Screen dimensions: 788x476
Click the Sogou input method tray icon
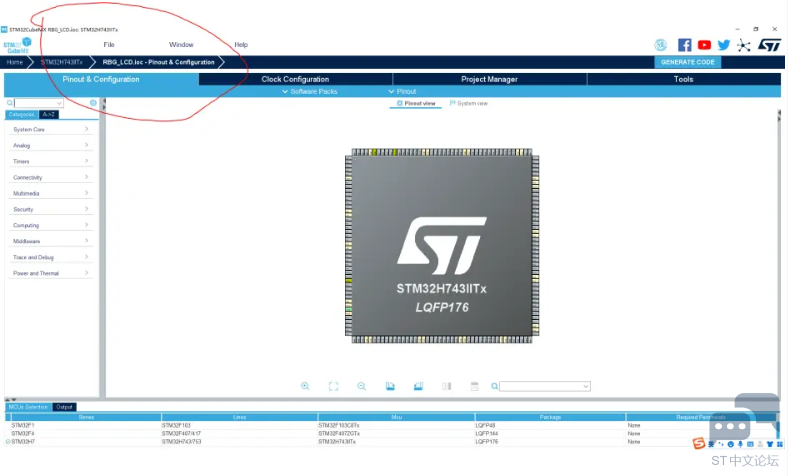[699, 443]
